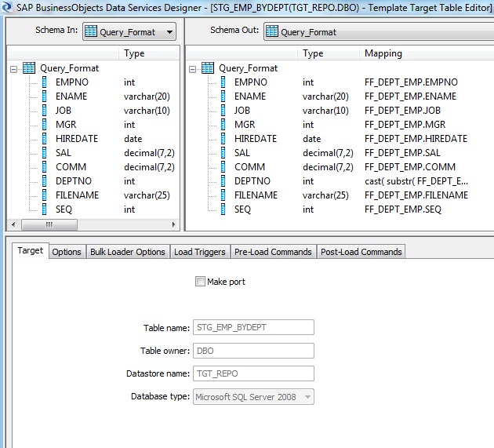Click the COMM column icon in Schema In
This screenshot has height=448, width=494.
[45, 167]
